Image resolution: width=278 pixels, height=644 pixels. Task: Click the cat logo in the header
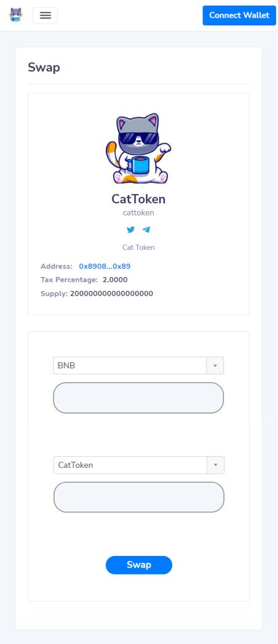pos(16,15)
